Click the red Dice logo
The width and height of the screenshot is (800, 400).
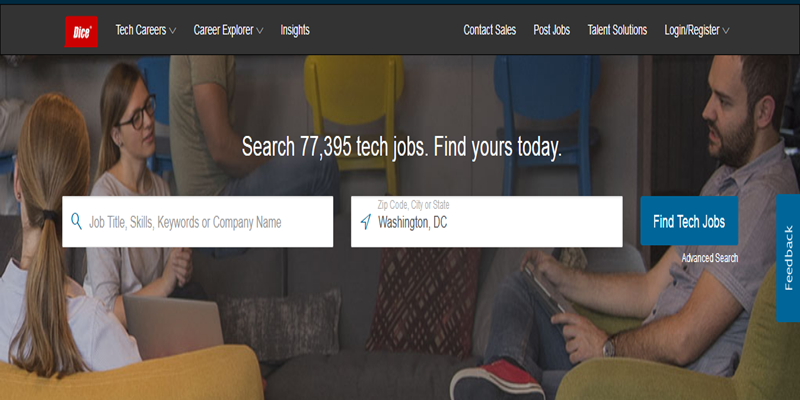pyautogui.click(x=81, y=32)
